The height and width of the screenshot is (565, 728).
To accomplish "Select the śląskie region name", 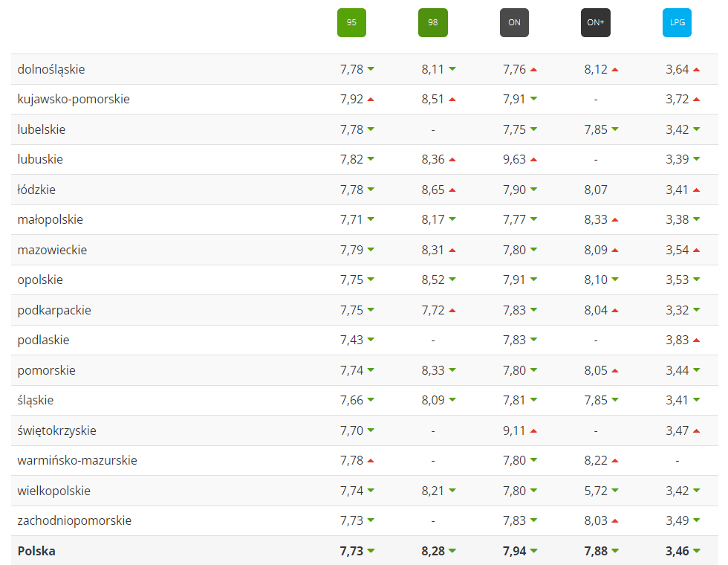I will 36,400.
